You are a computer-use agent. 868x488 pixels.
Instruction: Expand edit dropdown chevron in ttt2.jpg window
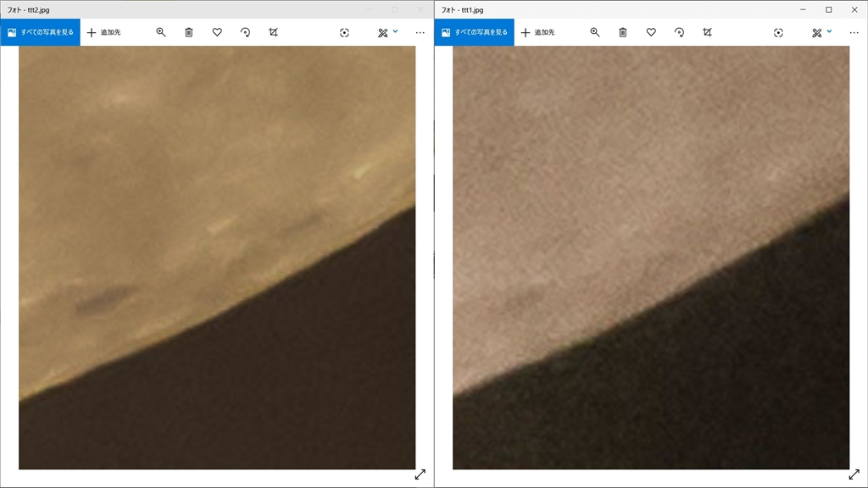pos(395,31)
